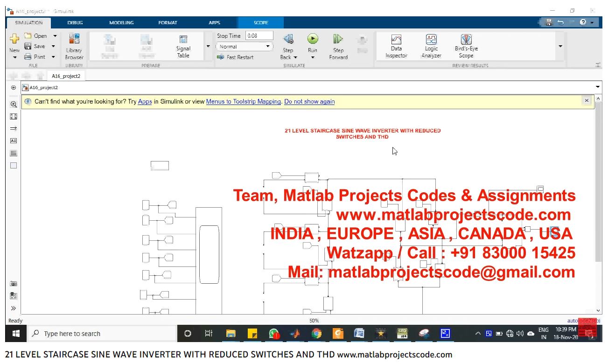The height and width of the screenshot is (364, 608).
Task: Click the Help question mark icon
Action: 583,22
